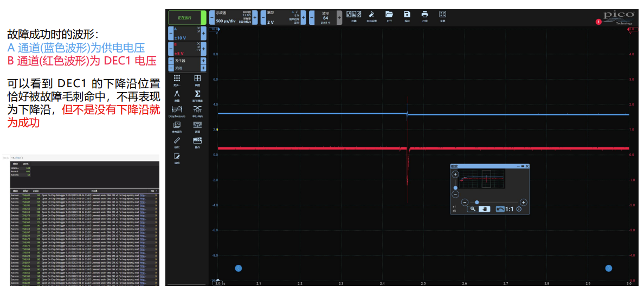This screenshot has height=293, width=644.
Task: Click the plus button beside 关闭 generator state
Action: click(x=203, y=68)
